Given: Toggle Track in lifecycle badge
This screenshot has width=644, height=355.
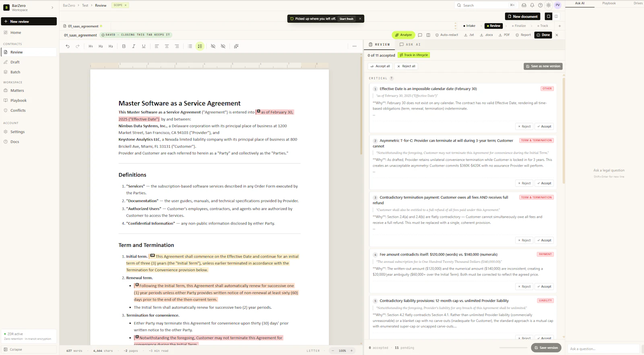Looking at the screenshot, I should tap(414, 55).
